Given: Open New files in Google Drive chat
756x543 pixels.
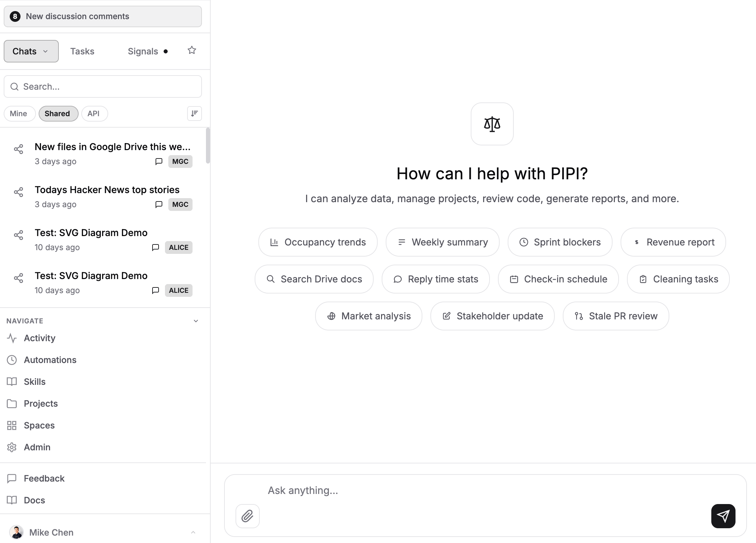Looking at the screenshot, I should click(x=103, y=154).
